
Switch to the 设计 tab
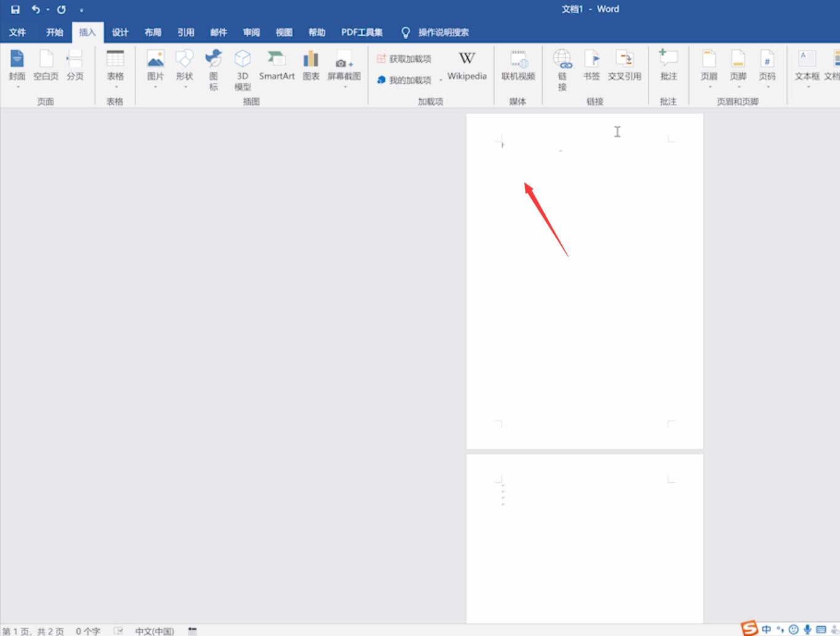pyautogui.click(x=120, y=32)
